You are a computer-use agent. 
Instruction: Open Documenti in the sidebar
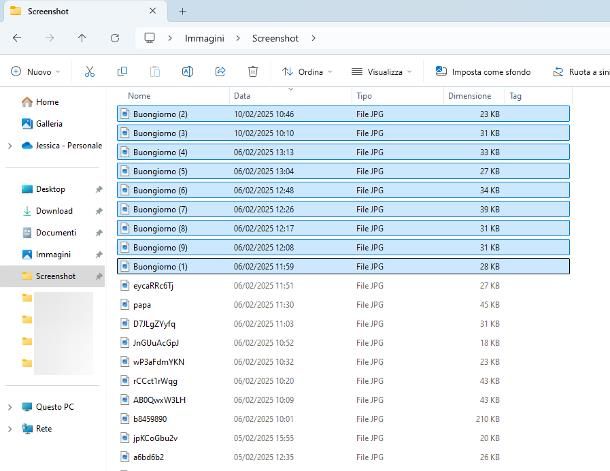coord(49,233)
